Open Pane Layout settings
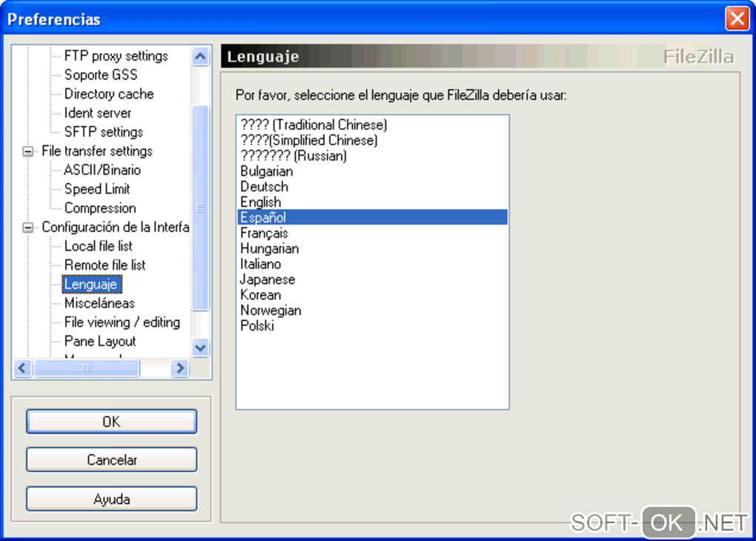The height and width of the screenshot is (541, 756). coord(100,342)
